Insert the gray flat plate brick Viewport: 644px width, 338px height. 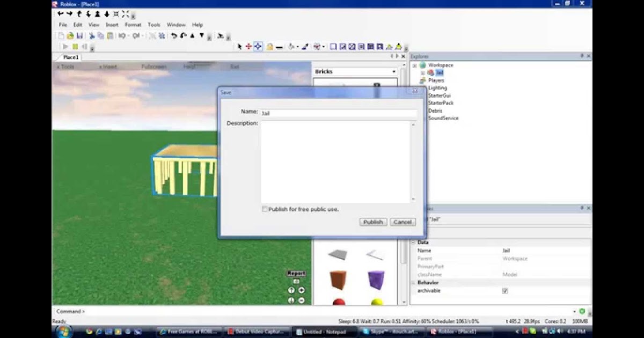coord(338,254)
